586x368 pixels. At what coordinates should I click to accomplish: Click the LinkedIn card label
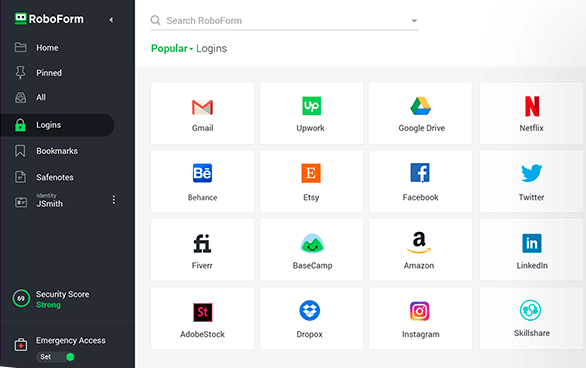point(532,266)
